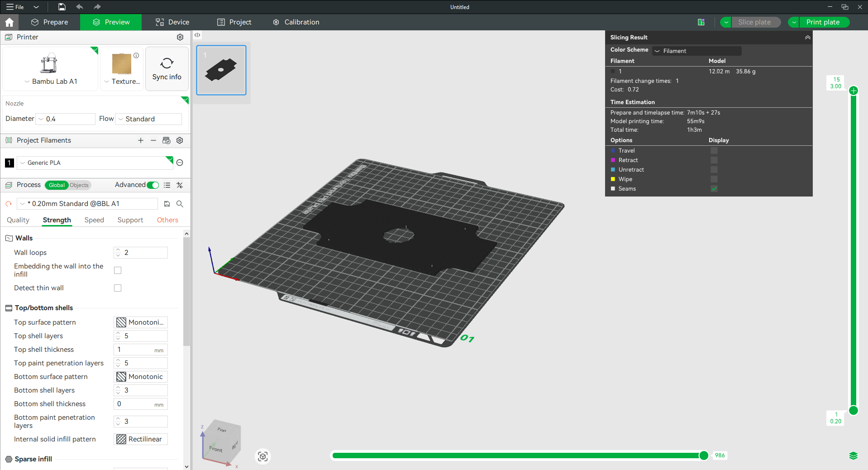Open the Project tab
868x470 pixels.
234,22
